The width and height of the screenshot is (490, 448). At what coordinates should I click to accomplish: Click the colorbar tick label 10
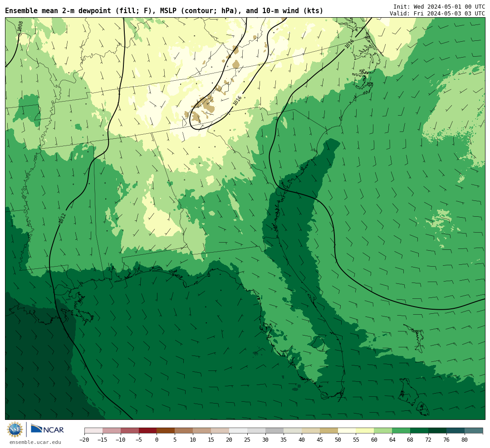(193, 440)
